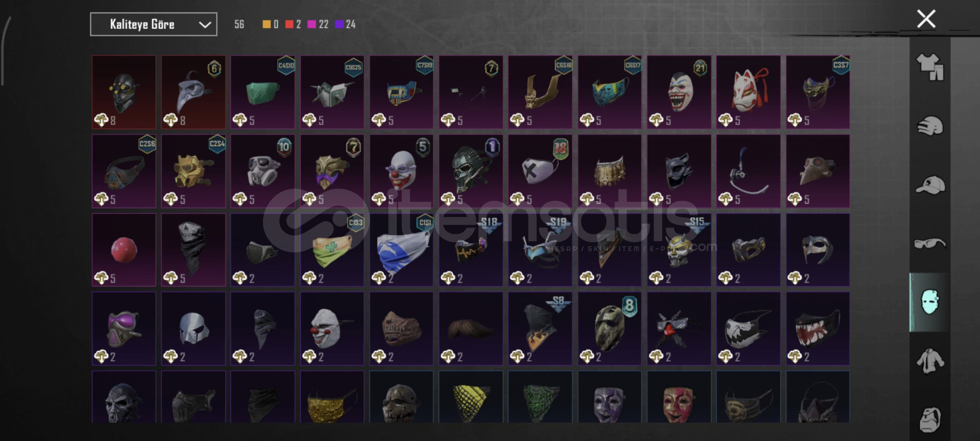Open the jacket category in sidebar

930,361
